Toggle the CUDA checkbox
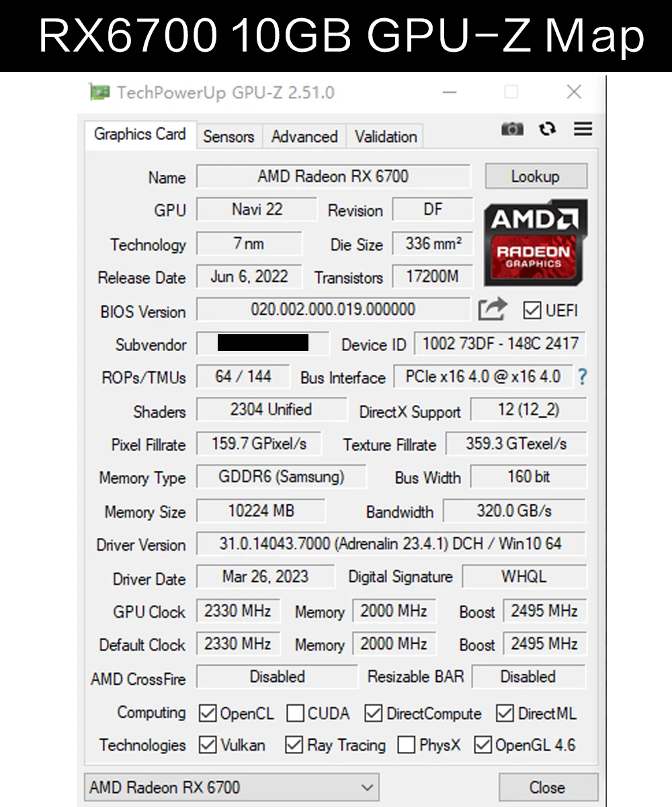 (x=295, y=714)
